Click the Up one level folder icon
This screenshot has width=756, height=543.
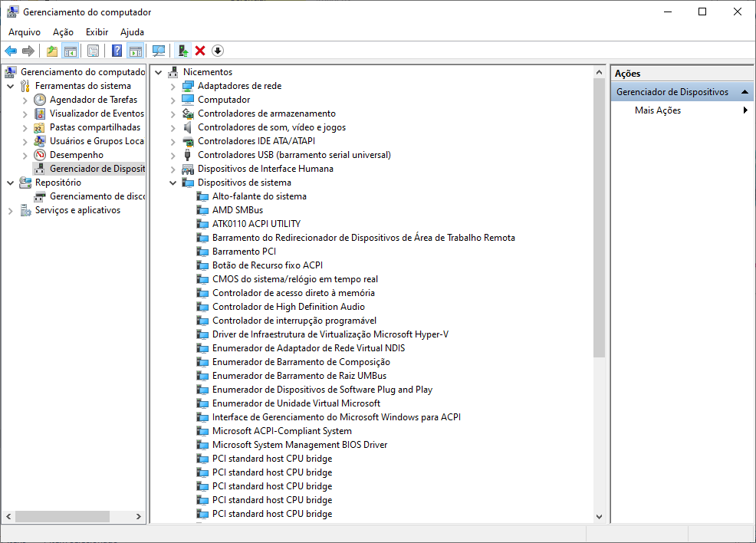(x=52, y=51)
